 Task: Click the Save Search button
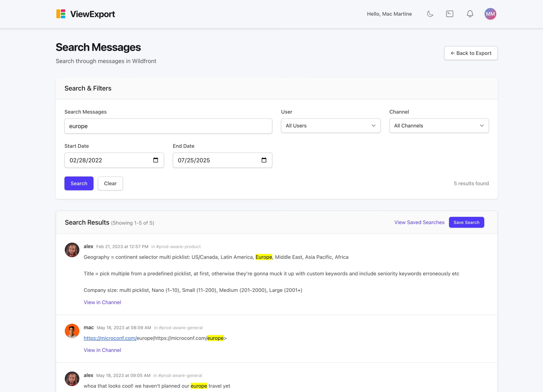[466, 223]
